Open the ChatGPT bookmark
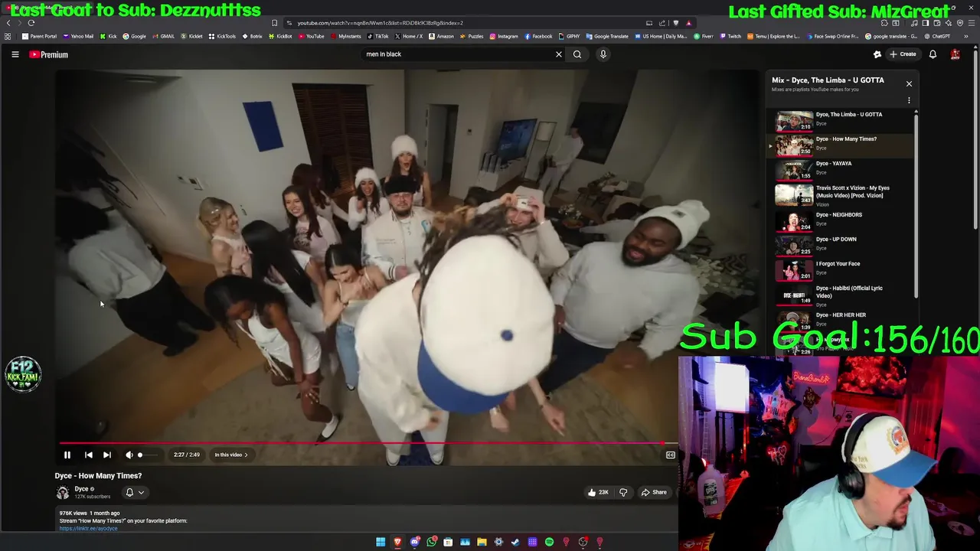This screenshot has height=551, width=980. (937, 36)
